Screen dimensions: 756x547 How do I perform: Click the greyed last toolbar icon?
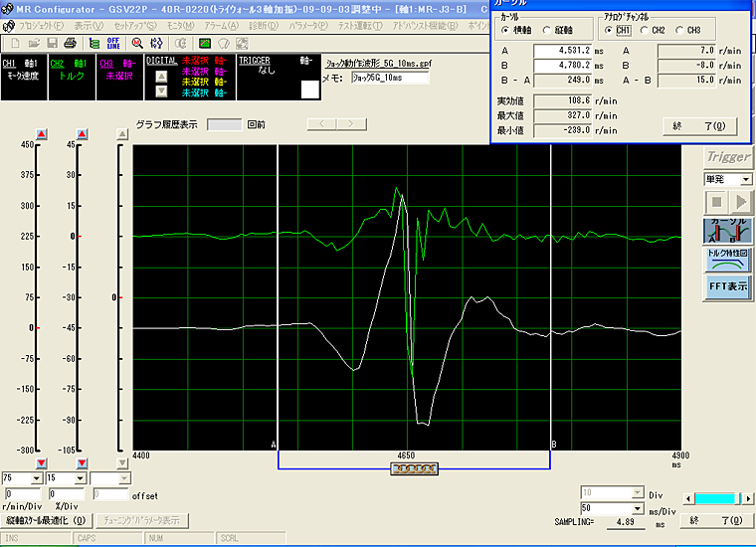(x=242, y=44)
